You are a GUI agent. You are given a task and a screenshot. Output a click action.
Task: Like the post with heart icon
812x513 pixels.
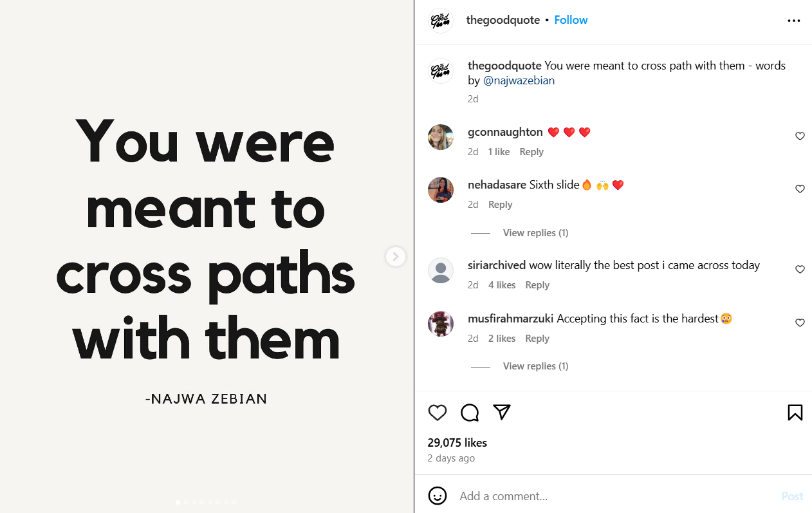[x=438, y=413]
